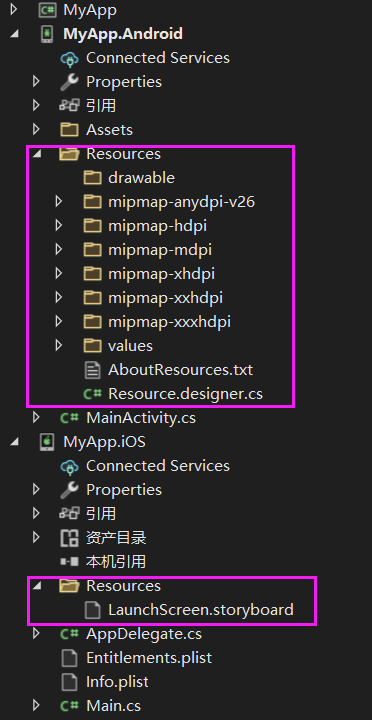
Task: Expand the mipmap-anydpi-v26 folder
Action: point(58,202)
